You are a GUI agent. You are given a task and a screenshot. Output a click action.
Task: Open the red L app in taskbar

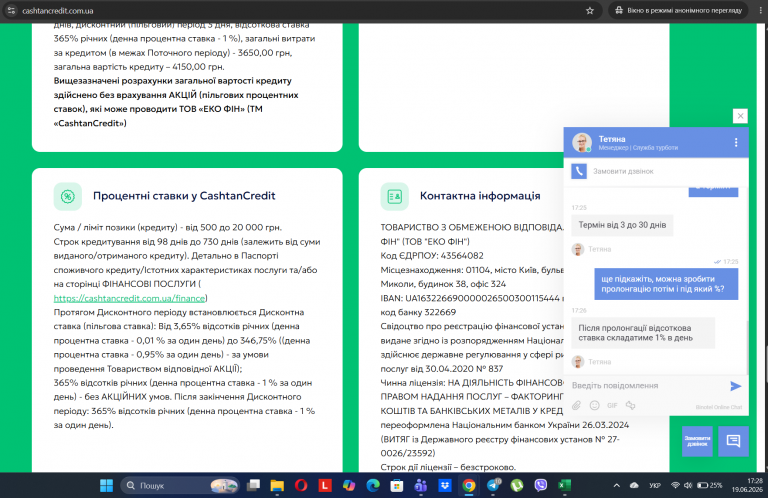click(325, 485)
